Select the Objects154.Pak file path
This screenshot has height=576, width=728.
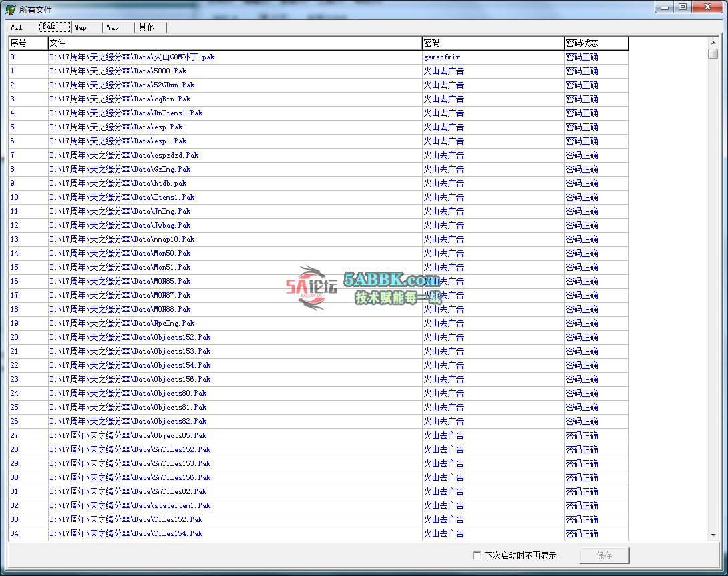click(130, 365)
